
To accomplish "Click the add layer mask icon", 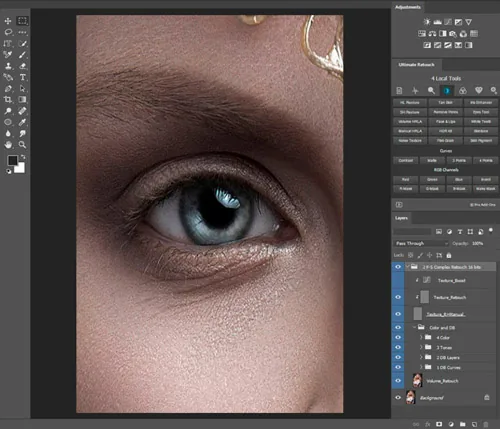I will coord(439,424).
